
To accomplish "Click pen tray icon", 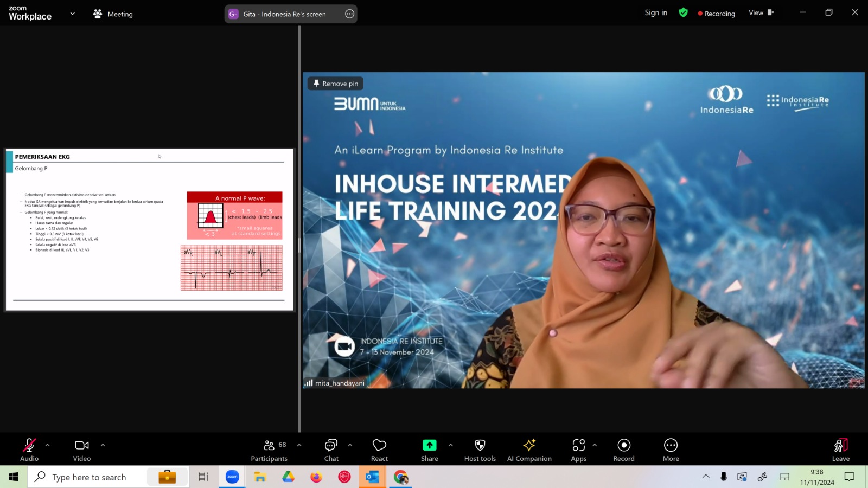I will pos(762,477).
